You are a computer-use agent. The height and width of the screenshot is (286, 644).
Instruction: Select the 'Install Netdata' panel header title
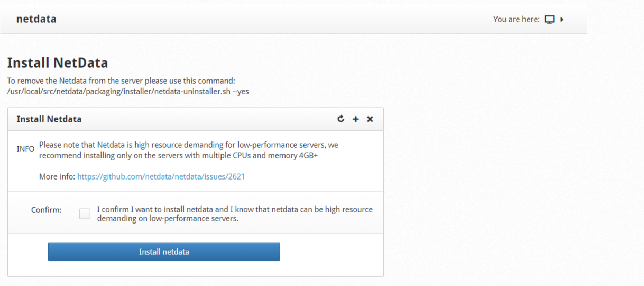tap(49, 119)
